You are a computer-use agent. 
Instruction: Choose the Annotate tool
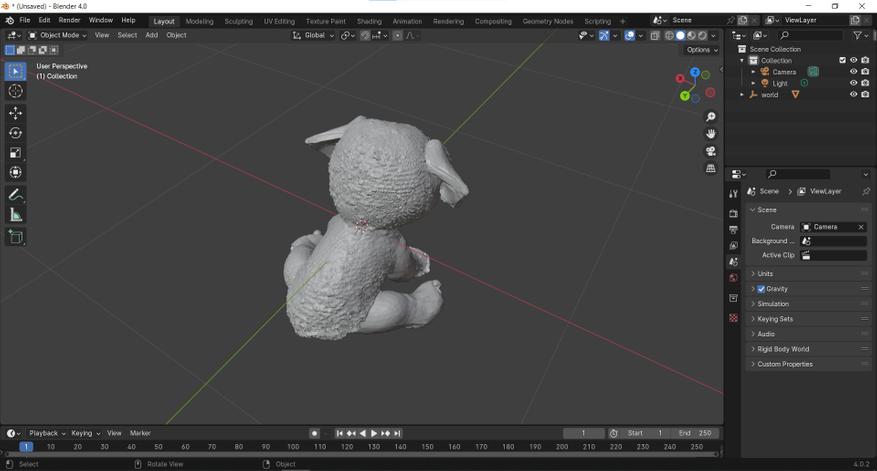pos(15,195)
